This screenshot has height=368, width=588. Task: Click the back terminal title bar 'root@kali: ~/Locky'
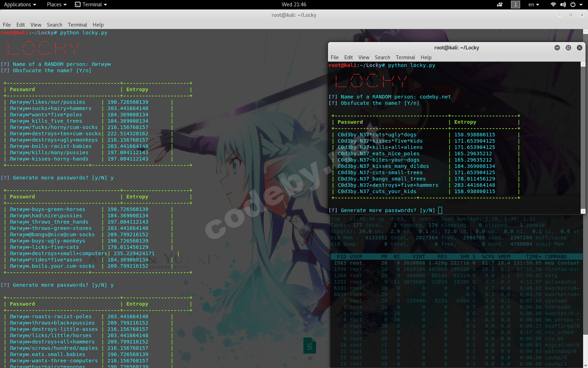click(x=294, y=15)
